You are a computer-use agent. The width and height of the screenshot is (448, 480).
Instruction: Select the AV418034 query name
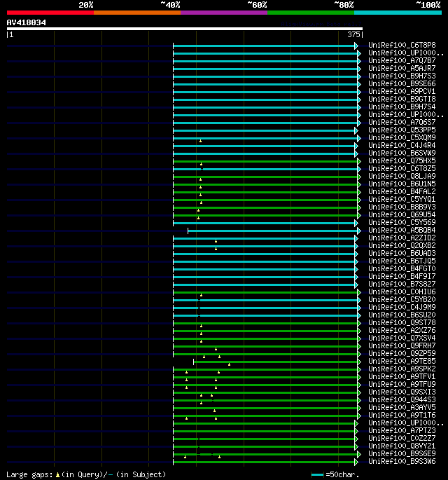coord(27,22)
